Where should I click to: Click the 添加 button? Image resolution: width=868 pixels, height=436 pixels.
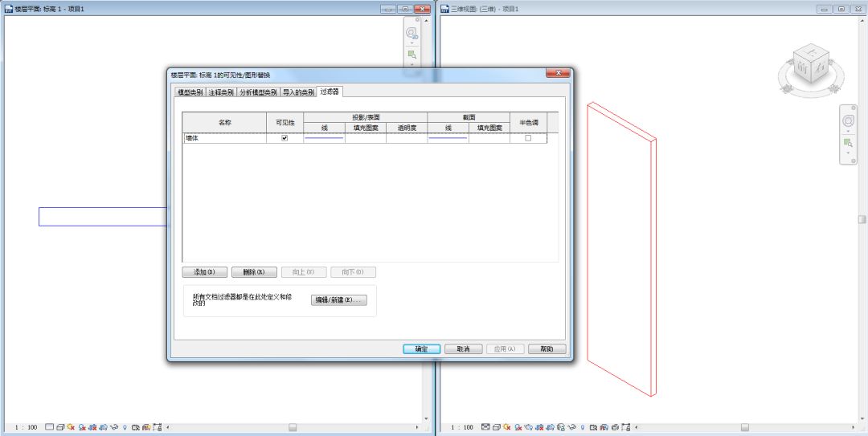point(205,272)
